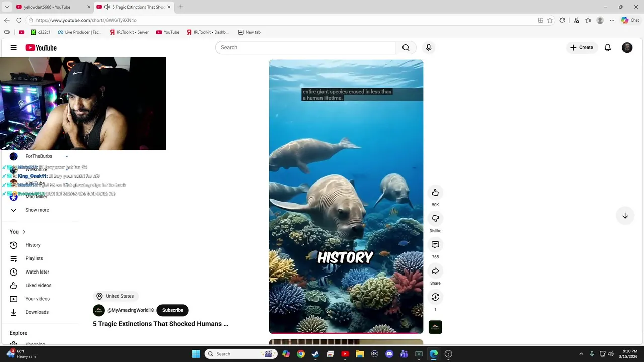
Task: Click the taskbar Search box
Action: click(242, 354)
